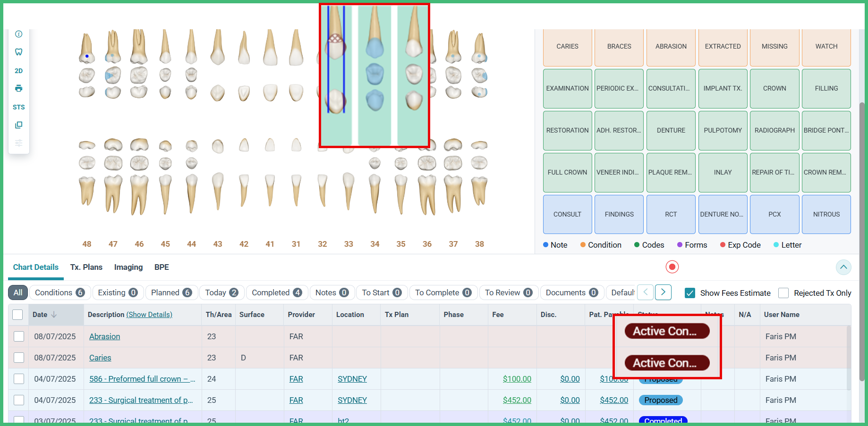Click the copy icon below STS
The width and height of the screenshot is (868, 426).
click(x=19, y=125)
